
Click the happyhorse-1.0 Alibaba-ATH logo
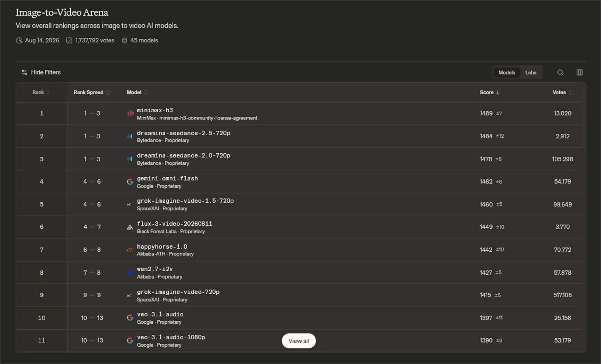tap(130, 250)
